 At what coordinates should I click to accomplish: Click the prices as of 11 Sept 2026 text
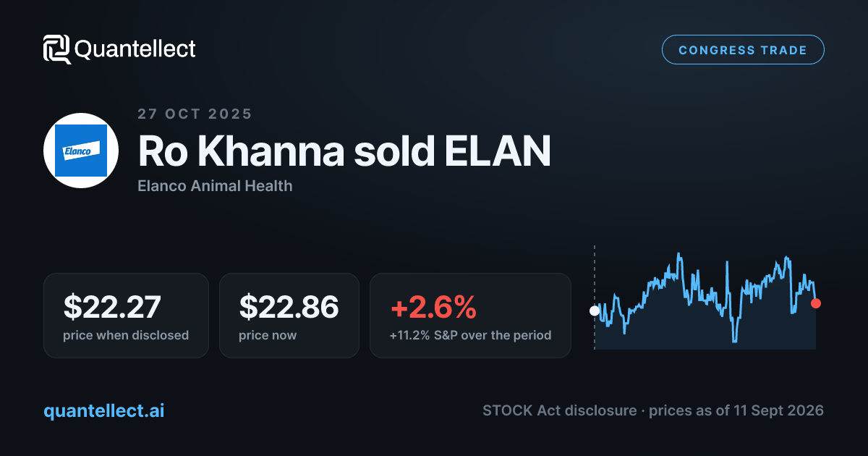736,410
